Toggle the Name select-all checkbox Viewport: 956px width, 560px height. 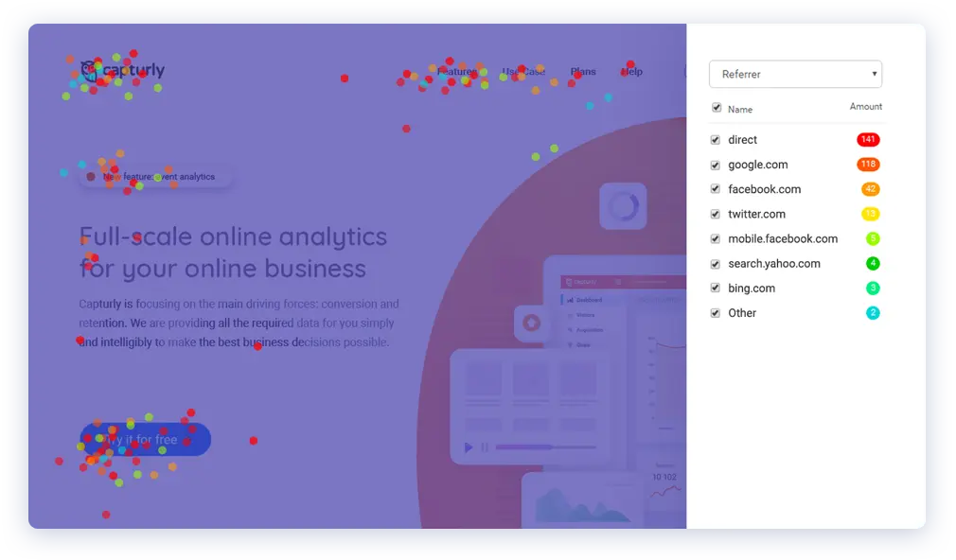(x=717, y=108)
